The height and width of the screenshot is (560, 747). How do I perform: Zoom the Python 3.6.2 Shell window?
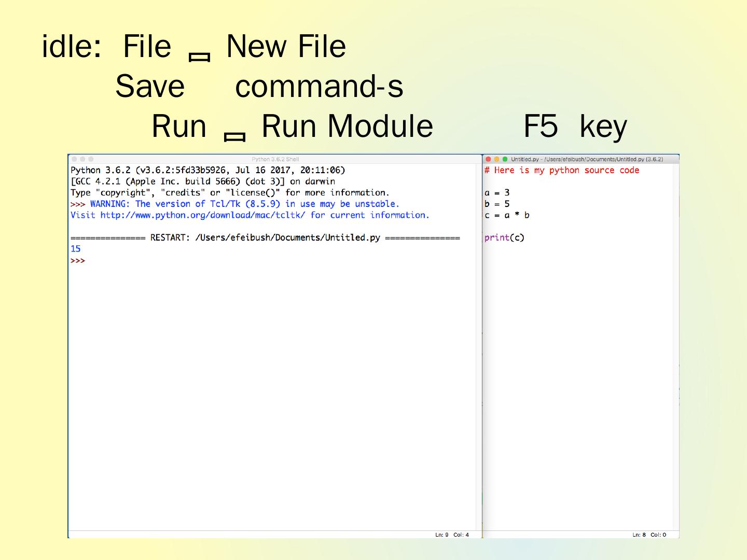[x=91, y=159]
